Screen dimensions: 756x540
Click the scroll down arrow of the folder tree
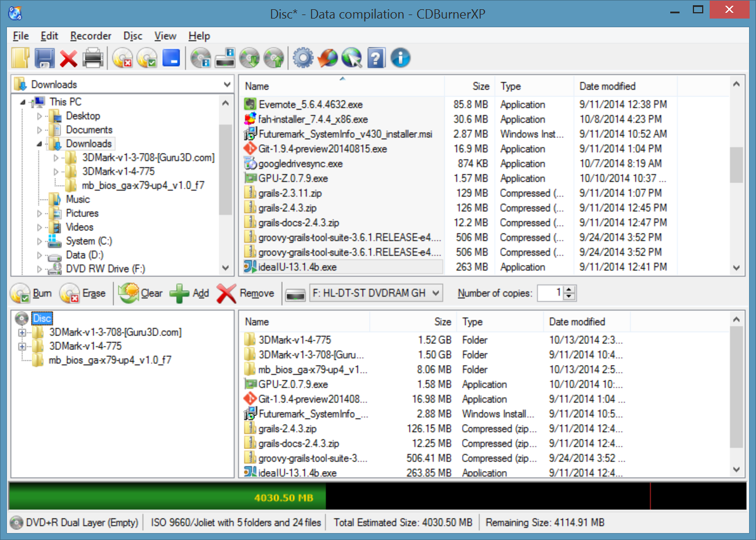click(x=225, y=268)
